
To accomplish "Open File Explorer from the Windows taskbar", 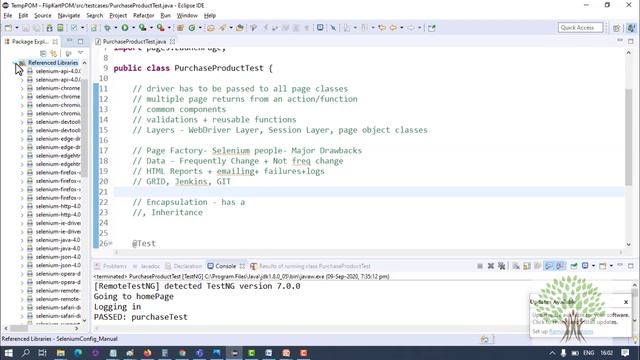I will coord(61,353).
